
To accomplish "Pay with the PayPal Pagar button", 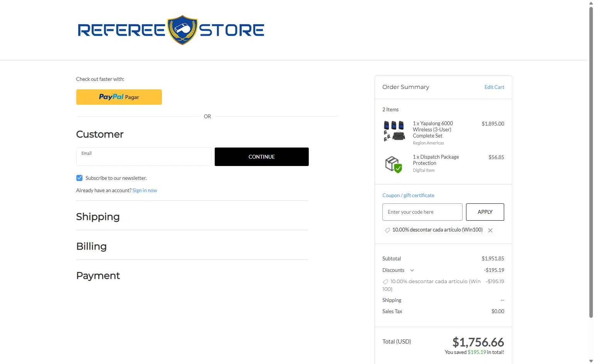I will tap(119, 97).
